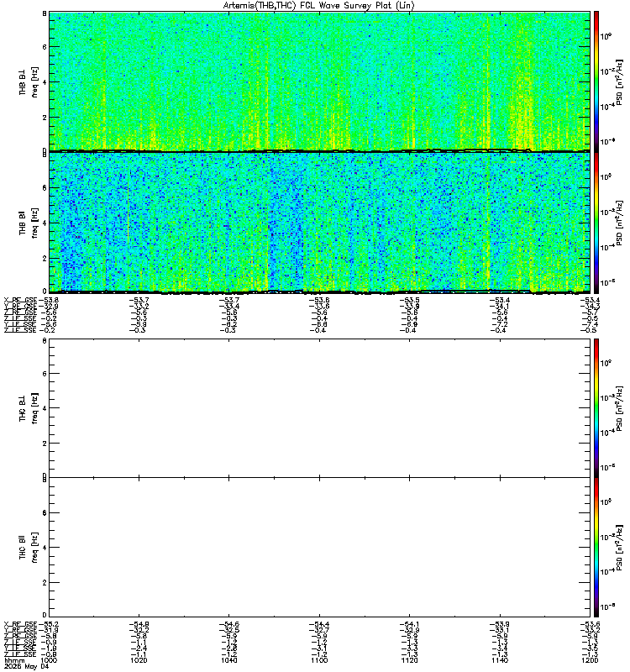630x672 pixels.
Task: Click the 'PSD [nT²/Hz]' label of THB B∥ color bar
Action: pyautogui.click(x=619, y=223)
